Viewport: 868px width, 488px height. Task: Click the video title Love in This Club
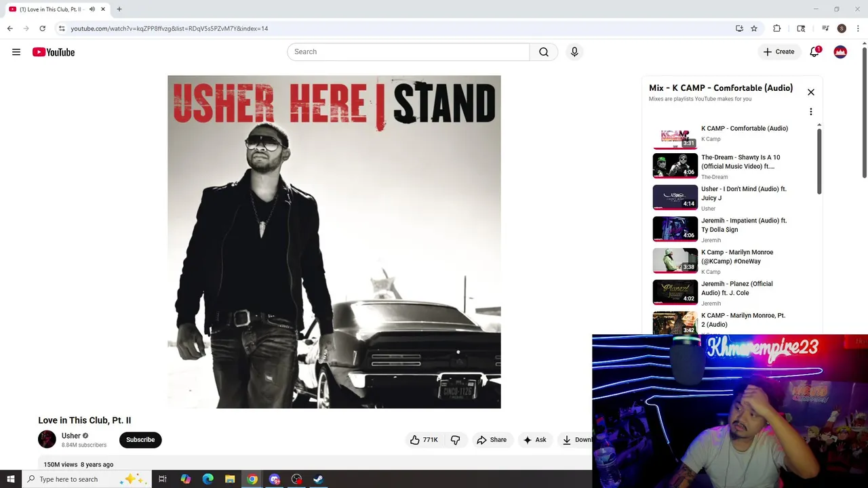(x=85, y=420)
